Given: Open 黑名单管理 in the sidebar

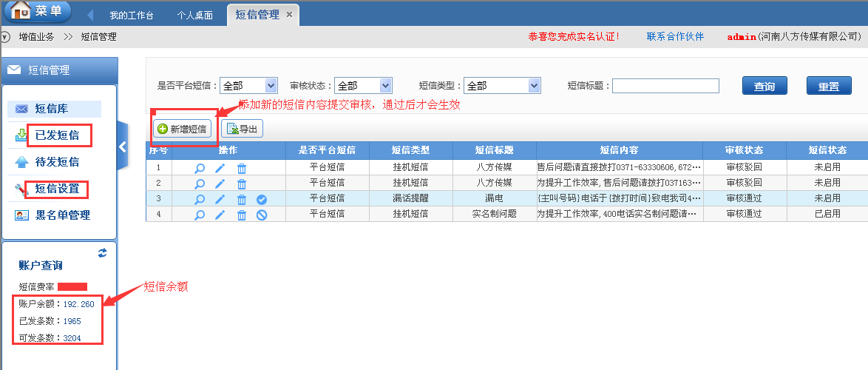Looking at the screenshot, I should 63,215.
